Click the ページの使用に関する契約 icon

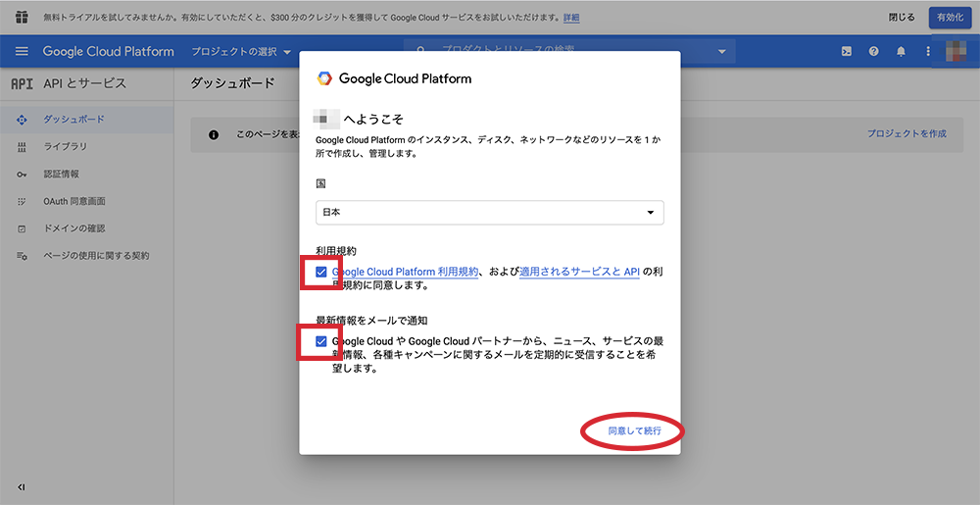[x=22, y=256]
